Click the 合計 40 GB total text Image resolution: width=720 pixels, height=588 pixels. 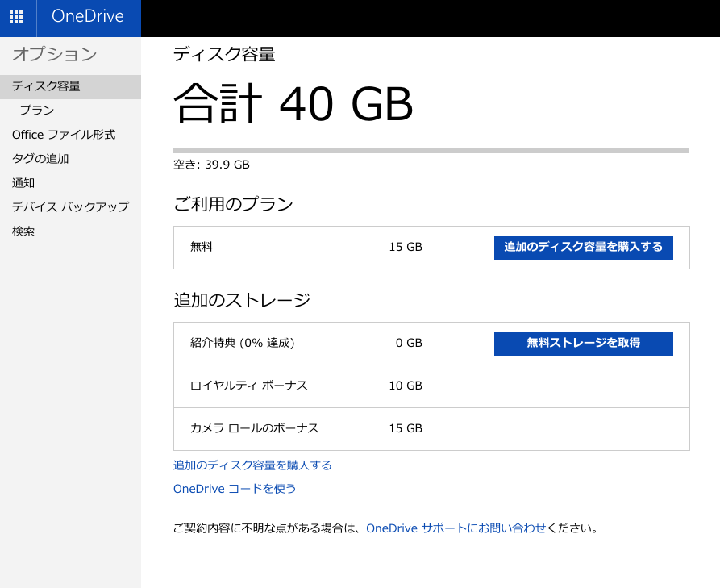pyautogui.click(x=293, y=103)
